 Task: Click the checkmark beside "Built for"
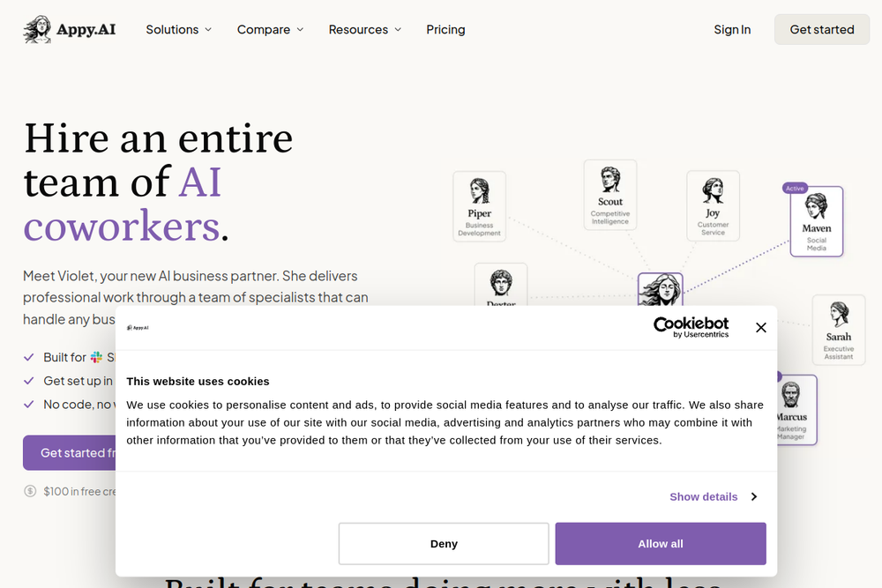coord(29,357)
